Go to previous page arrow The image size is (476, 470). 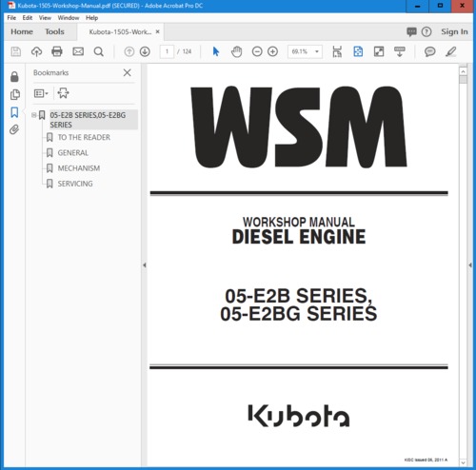click(129, 51)
